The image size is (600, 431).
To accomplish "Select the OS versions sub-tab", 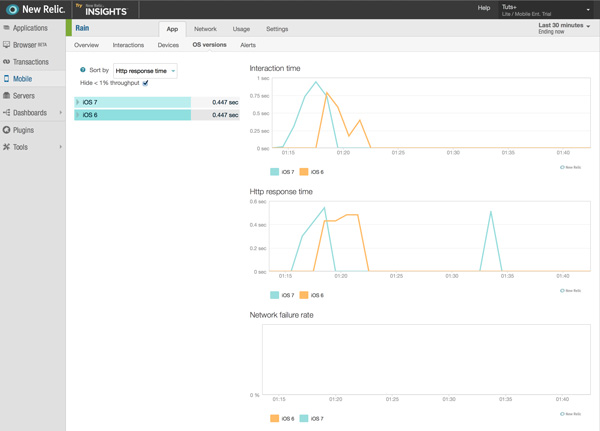I will click(209, 45).
